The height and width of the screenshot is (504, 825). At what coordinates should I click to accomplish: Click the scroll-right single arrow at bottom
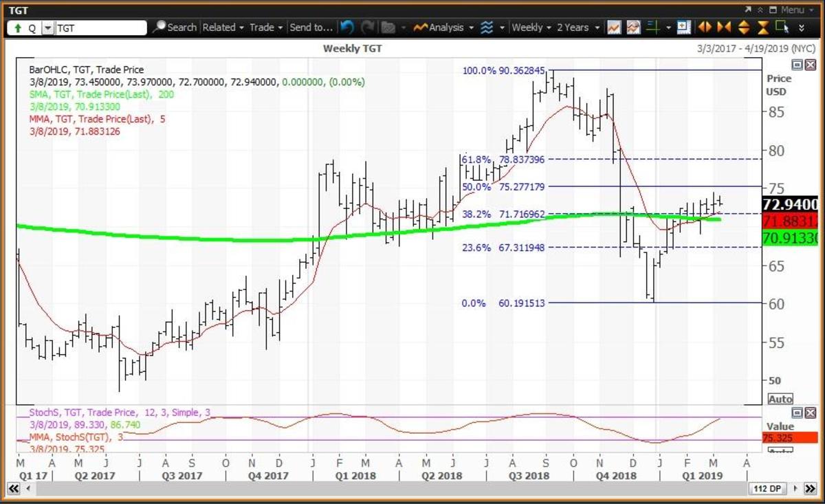[x=796, y=488]
